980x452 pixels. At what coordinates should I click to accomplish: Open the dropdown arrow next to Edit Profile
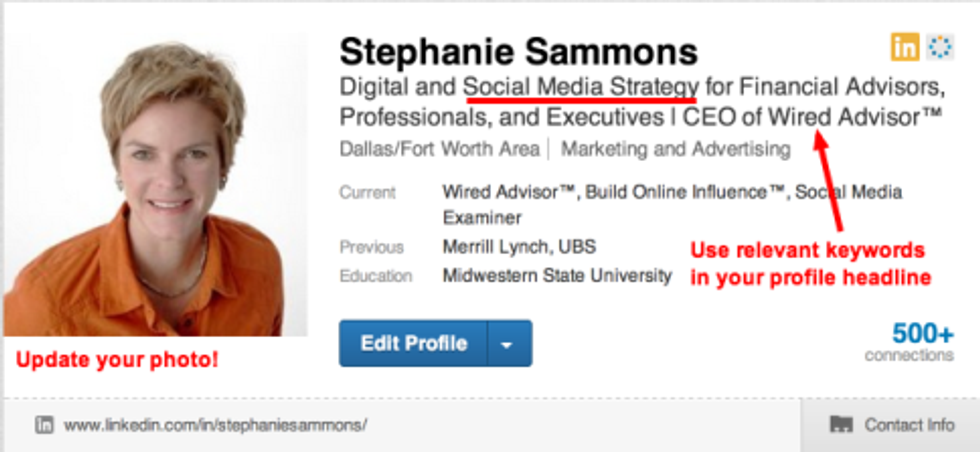[508, 344]
